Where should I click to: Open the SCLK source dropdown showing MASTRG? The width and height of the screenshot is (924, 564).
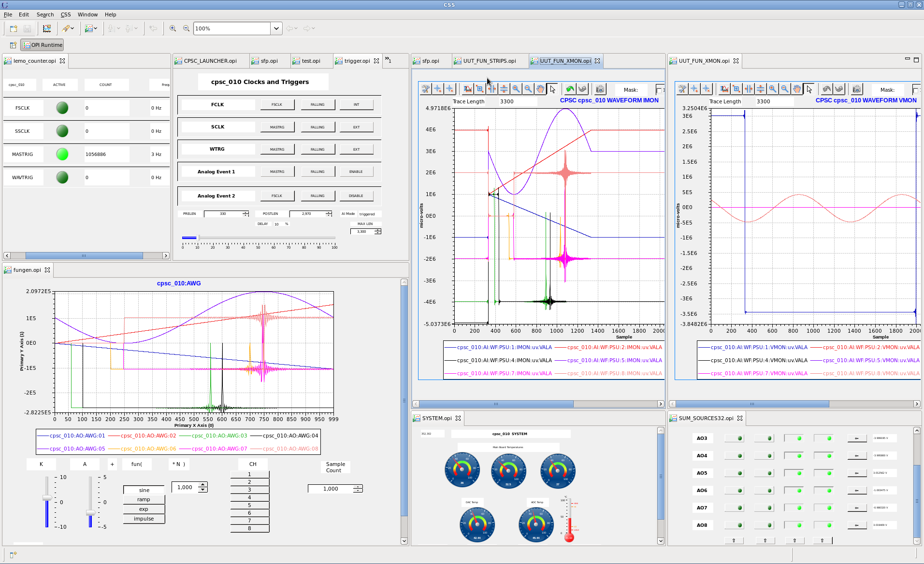(277, 127)
